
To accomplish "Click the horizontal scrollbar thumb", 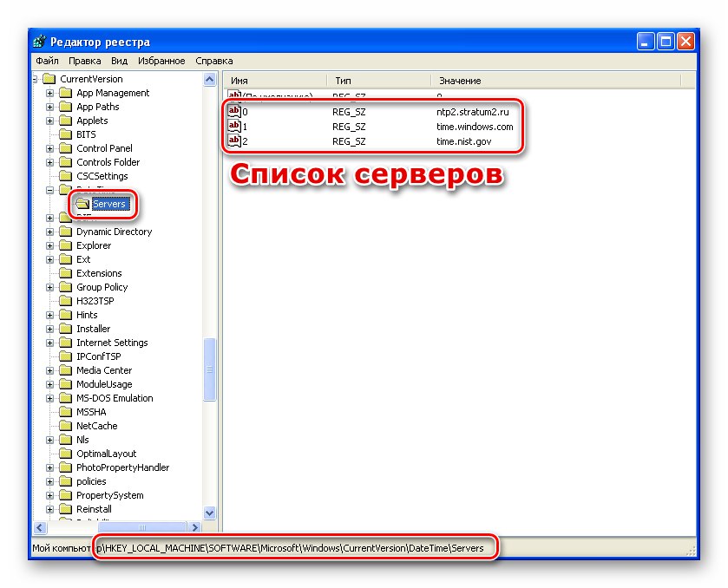I will point(141,527).
